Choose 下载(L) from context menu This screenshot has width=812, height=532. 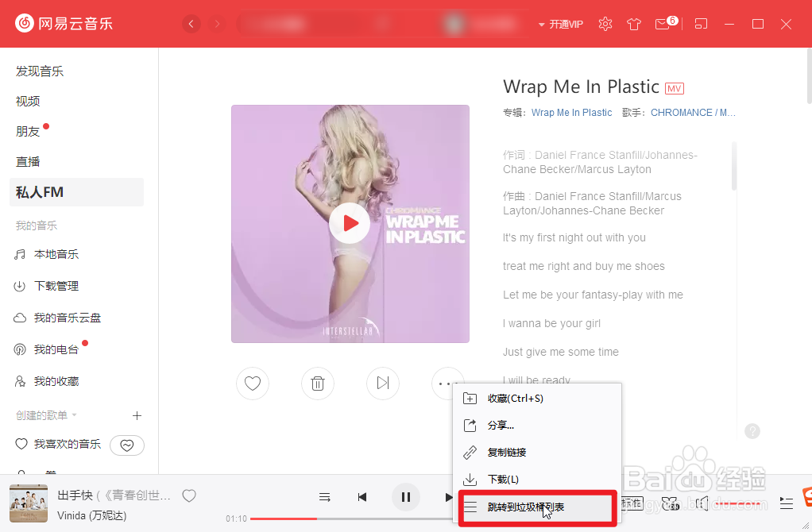pyautogui.click(x=537, y=480)
